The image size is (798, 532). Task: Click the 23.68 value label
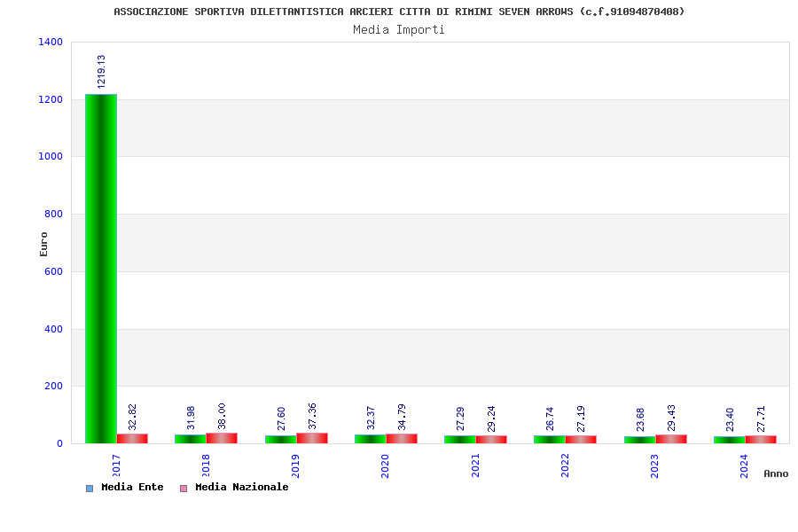point(641,419)
